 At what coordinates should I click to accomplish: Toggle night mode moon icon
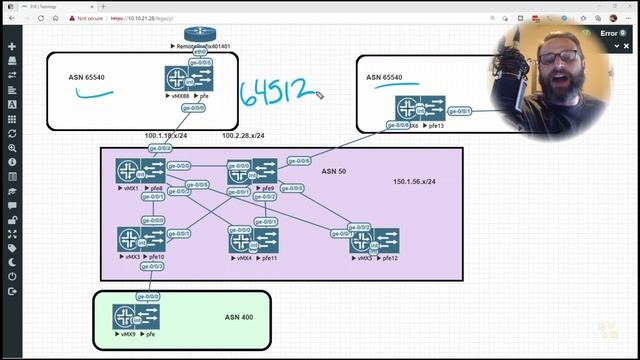tap(12, 262)
